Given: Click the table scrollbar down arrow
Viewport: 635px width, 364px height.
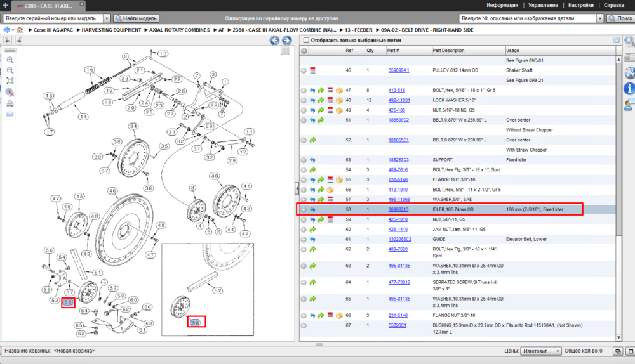Looking at the screenshot, I should [x=618, y=337].
